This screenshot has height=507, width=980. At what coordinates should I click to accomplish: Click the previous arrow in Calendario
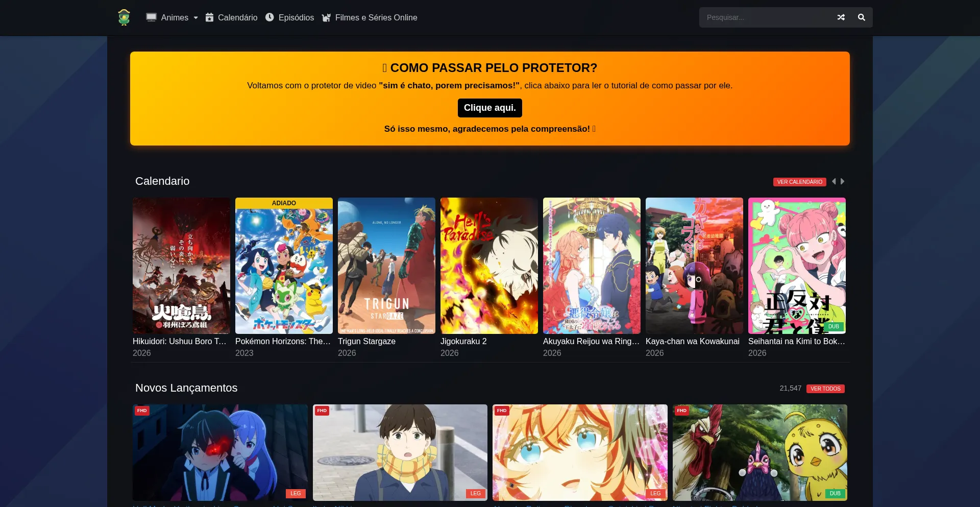834,181
